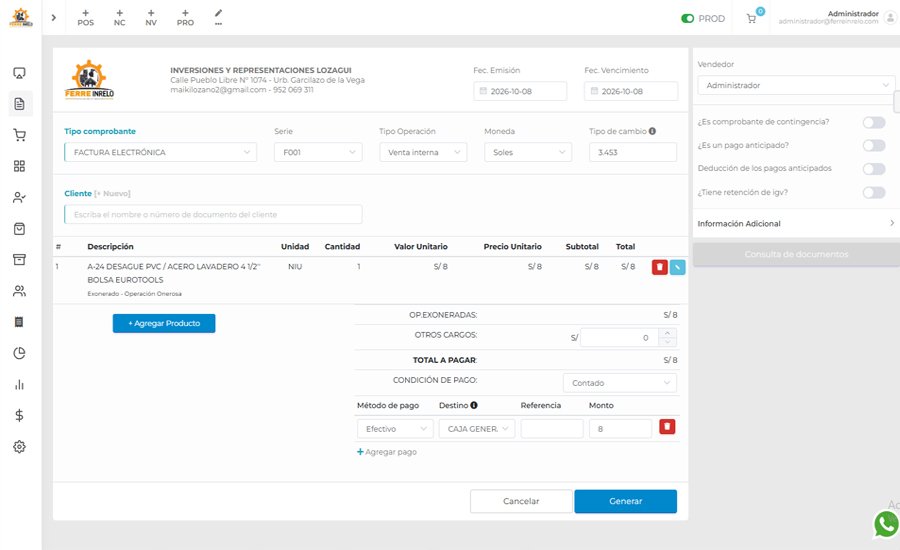Click the payment Referencia field

click(x=552, y=429)
